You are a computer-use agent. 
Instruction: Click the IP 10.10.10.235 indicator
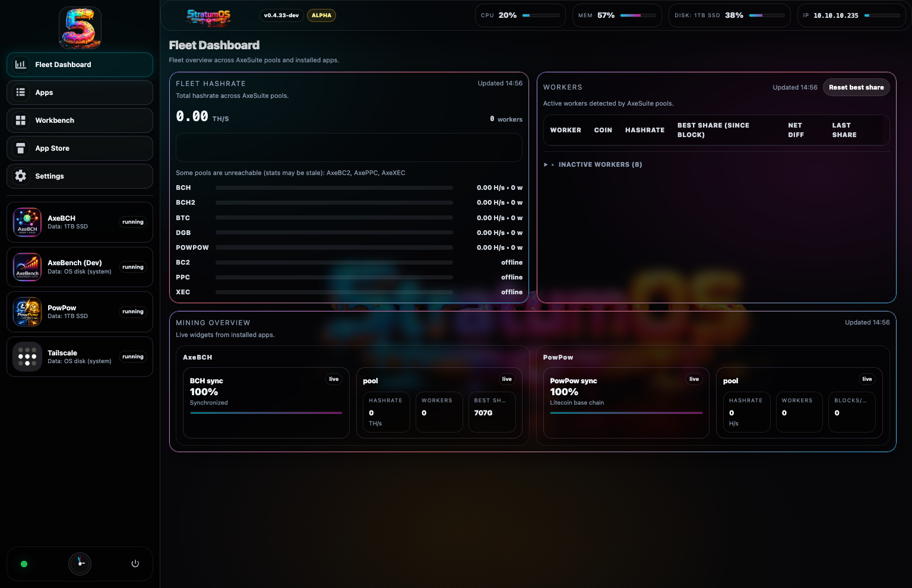(x=851, y=15)
